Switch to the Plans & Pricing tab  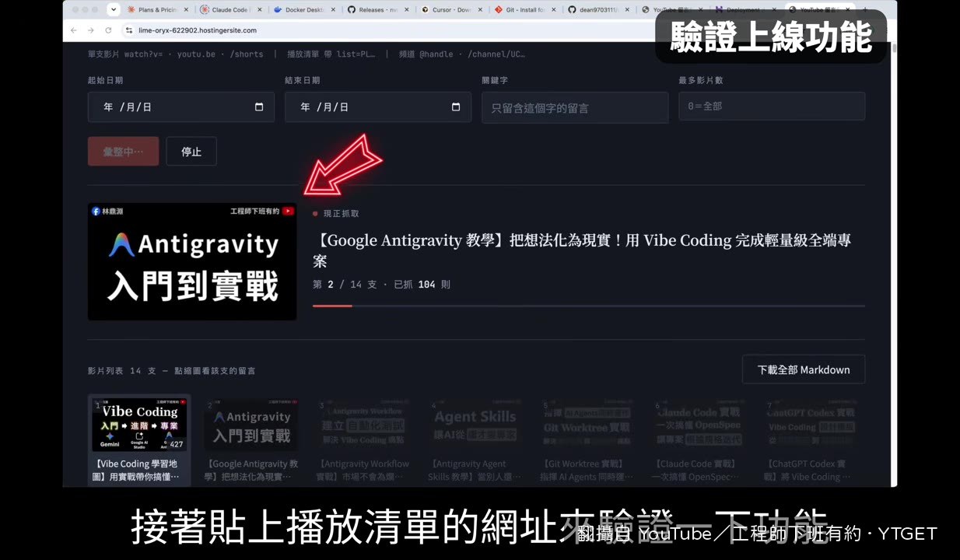158,10
